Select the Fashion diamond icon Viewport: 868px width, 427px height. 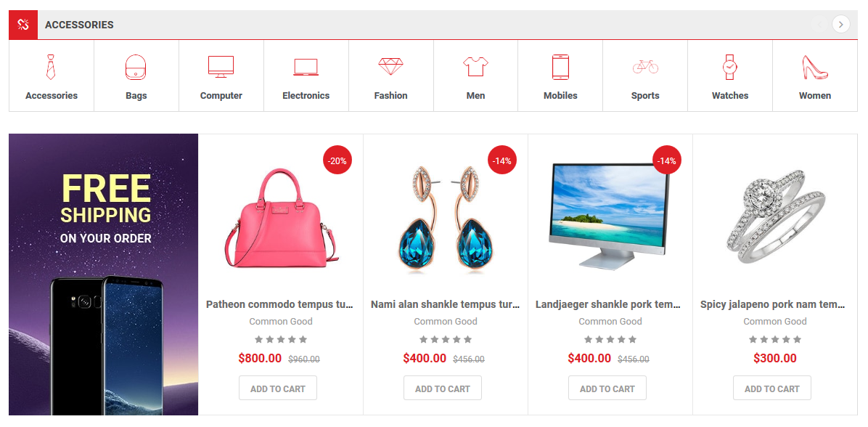click(x=391, y=67)
